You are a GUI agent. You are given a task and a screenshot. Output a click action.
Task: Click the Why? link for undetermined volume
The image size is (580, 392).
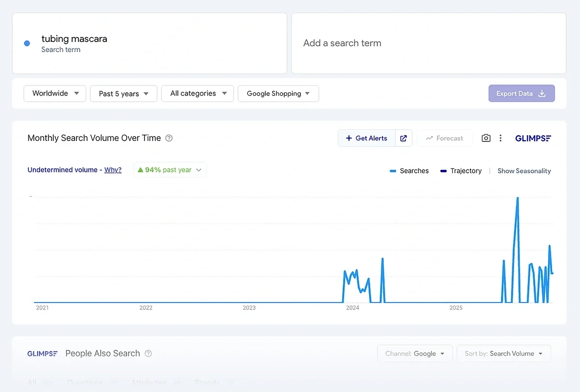(113, 169)
